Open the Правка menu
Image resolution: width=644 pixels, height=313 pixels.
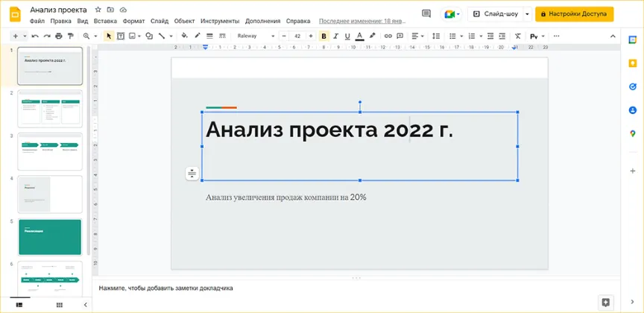[x=61, y=21]
